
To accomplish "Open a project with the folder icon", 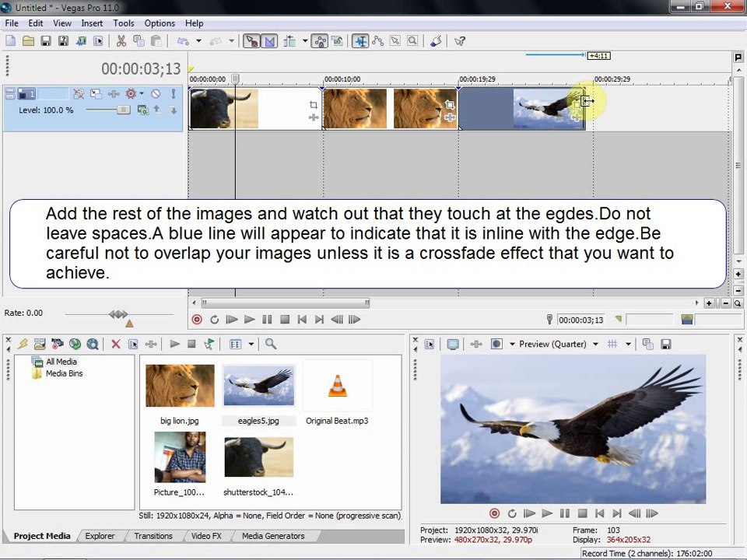I will pos(28,41).
